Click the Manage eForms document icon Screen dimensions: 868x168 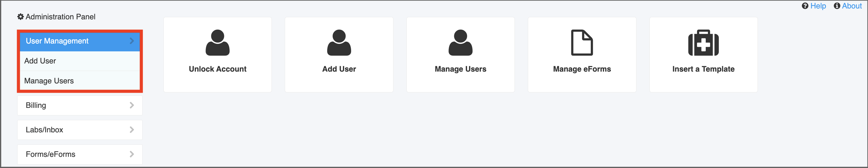[x=582, y=42]
